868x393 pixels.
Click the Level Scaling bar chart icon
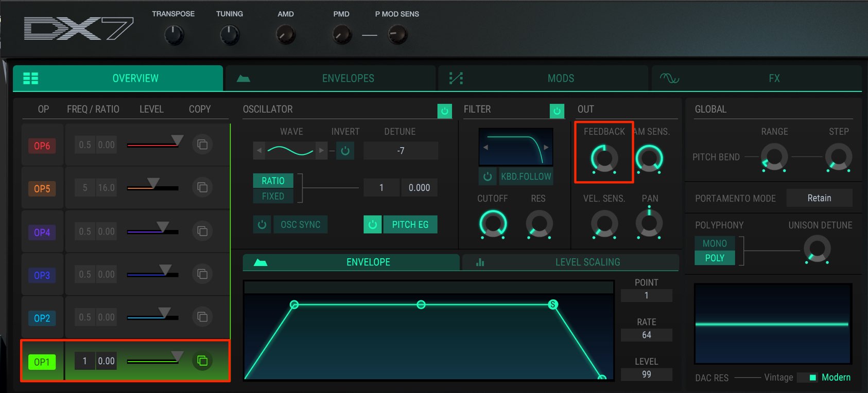tap(480, 262)
